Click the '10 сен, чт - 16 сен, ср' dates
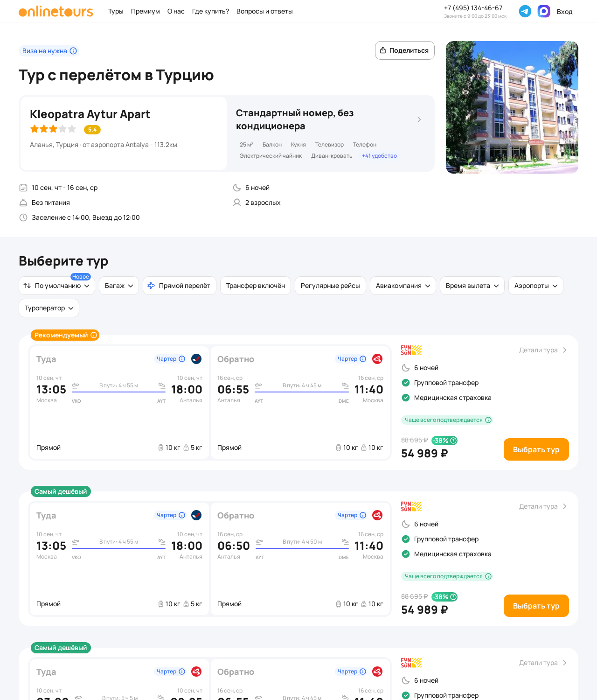 pyautogui.click(x=64, y=188)
